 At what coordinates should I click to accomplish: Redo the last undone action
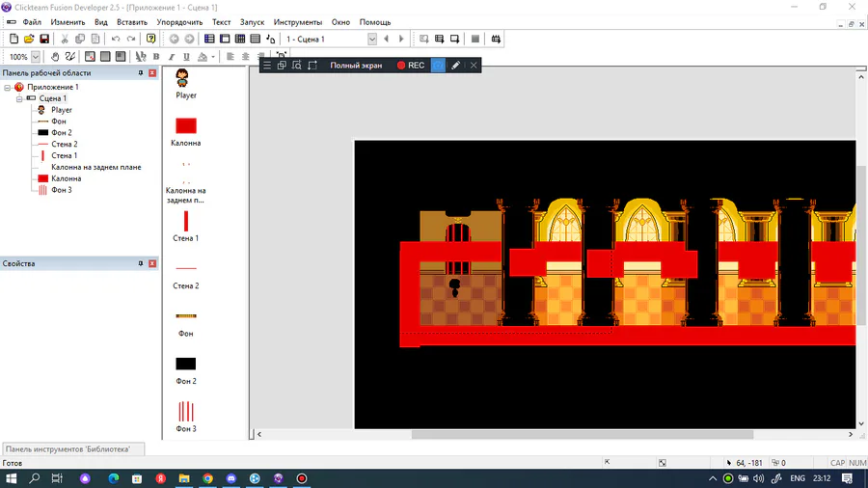pyautogui.click(x=131, y=39)
